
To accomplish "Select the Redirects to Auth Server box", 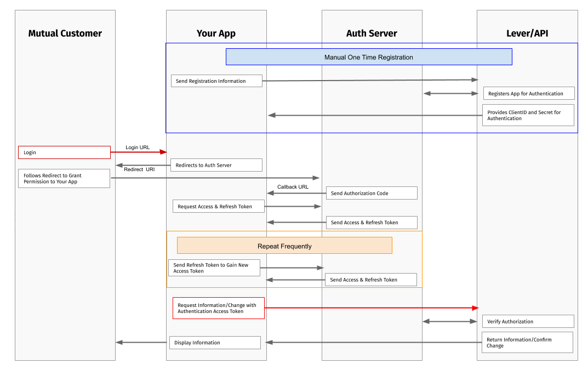I will pyautogui.click(x=216, y=164).
